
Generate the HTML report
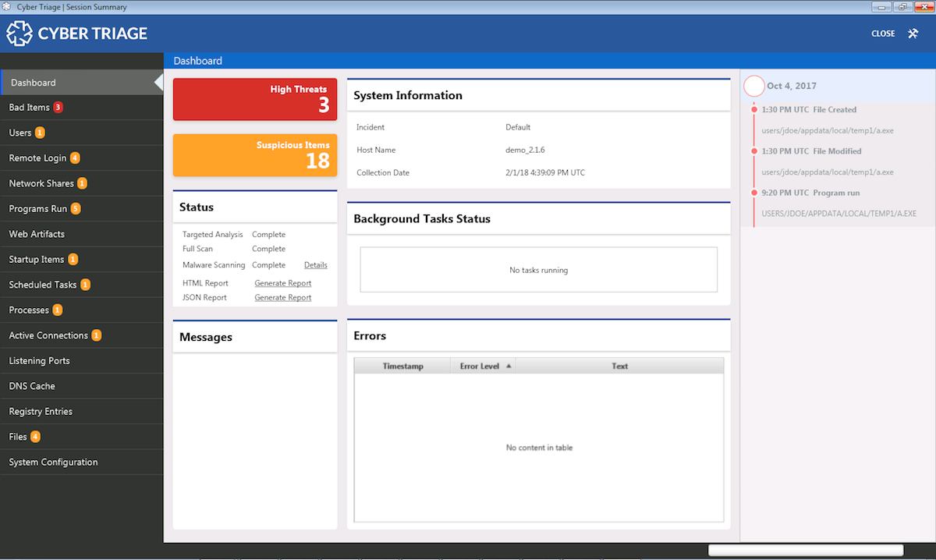282,282
